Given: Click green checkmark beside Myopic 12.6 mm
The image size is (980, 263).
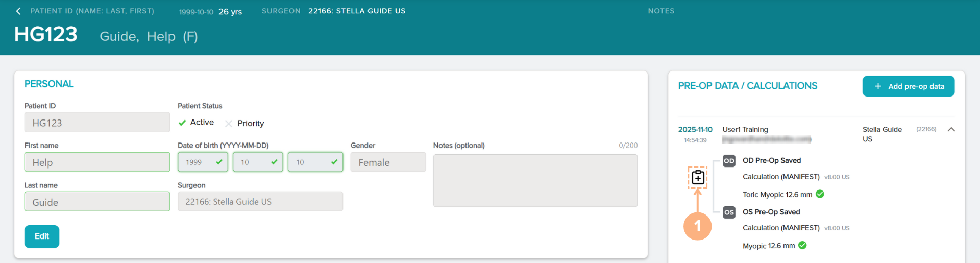Looking at the screenshot, I should pyautogui.click(x=802, y=246).
